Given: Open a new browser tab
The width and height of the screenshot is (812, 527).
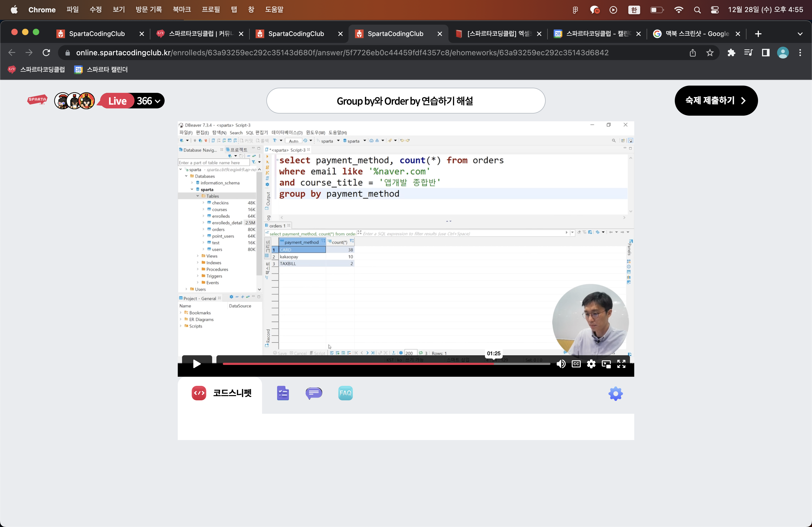Looking at the screenshot, I should [x=758, y=34].
